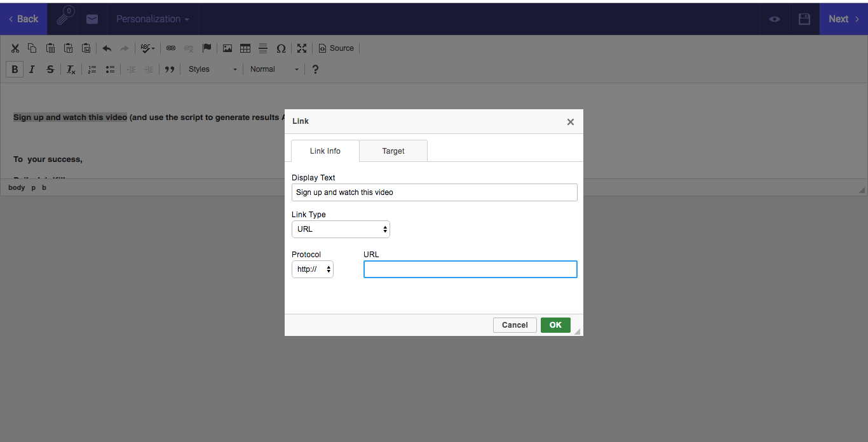Select Paste as plain text icon
This screenshot has width=868, height=442.
pyautogui.click(x=68, y=48)
